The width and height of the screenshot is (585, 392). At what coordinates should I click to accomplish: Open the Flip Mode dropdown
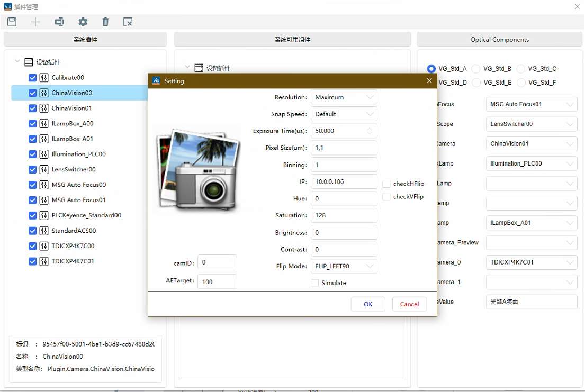[344, 266]
